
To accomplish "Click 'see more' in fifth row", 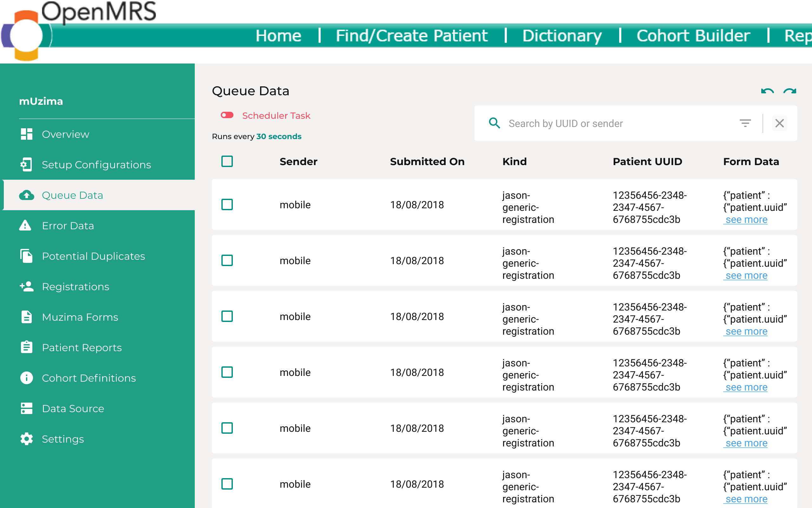I will pyautogui.click(x=746, y=443).
